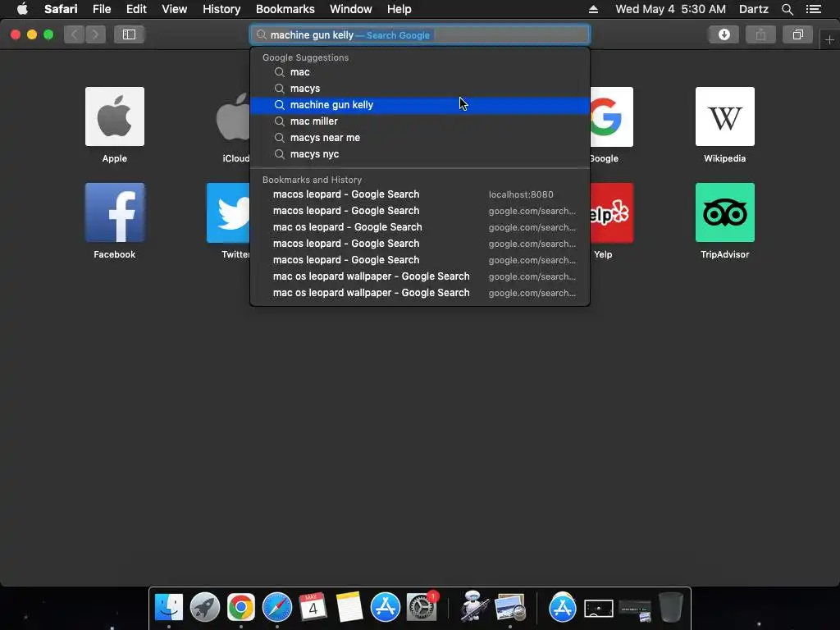The width and height of the screenshot is (840, 630).
Task: Open Calendar from the dock
Action: coord(313,608)
